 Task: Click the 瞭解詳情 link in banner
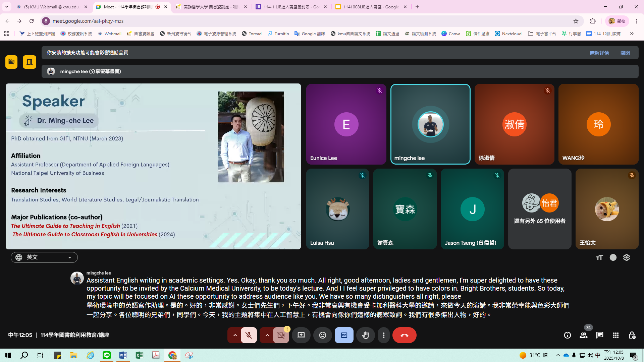tap(599, 53)
